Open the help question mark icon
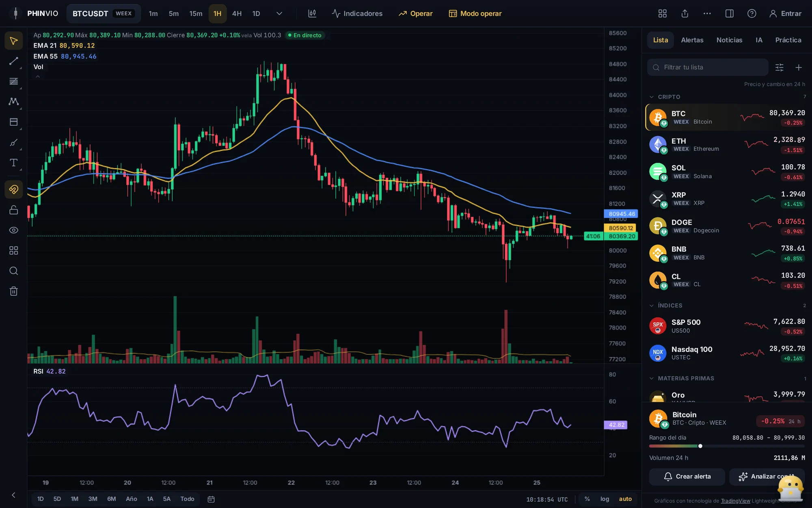The width and height of the screenshot is (812, 508). [x=752, y=13]
